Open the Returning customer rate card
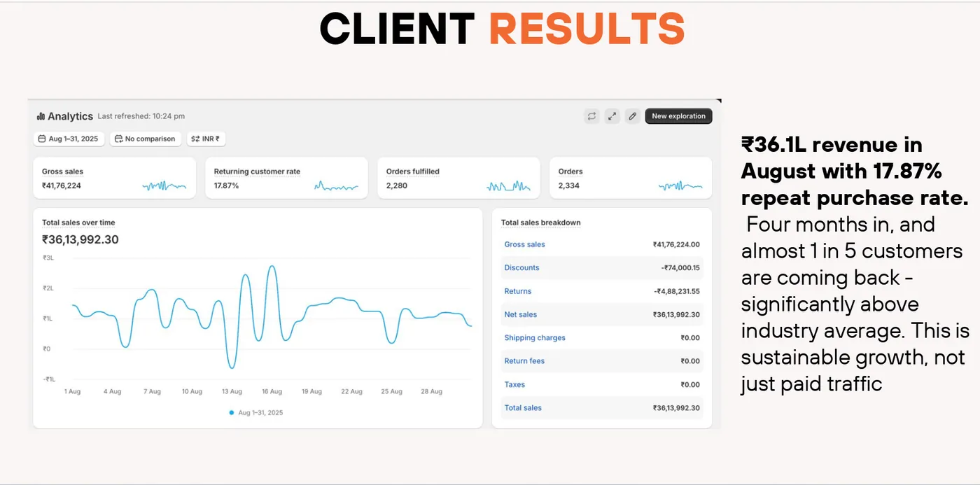980x485 pixels. click(286, 178)
